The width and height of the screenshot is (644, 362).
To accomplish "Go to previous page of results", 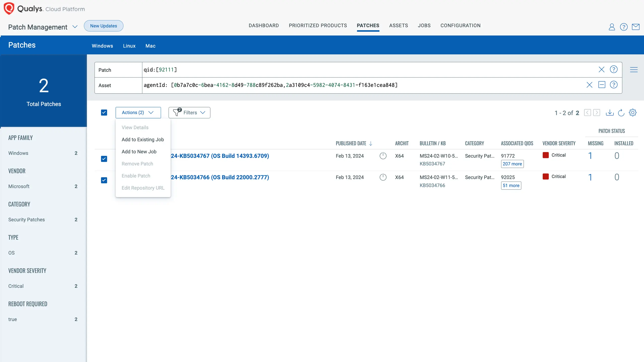I will point(587,113).
